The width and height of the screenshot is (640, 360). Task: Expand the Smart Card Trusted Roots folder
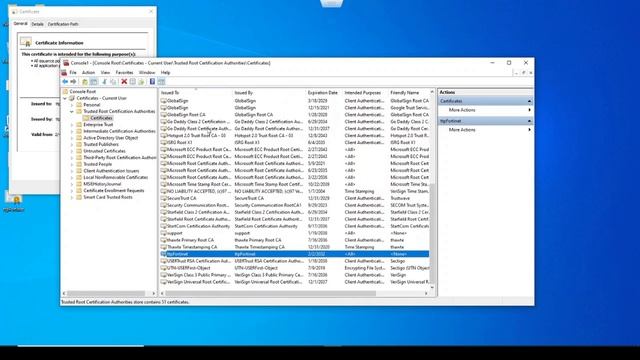(x=72, y=197)
